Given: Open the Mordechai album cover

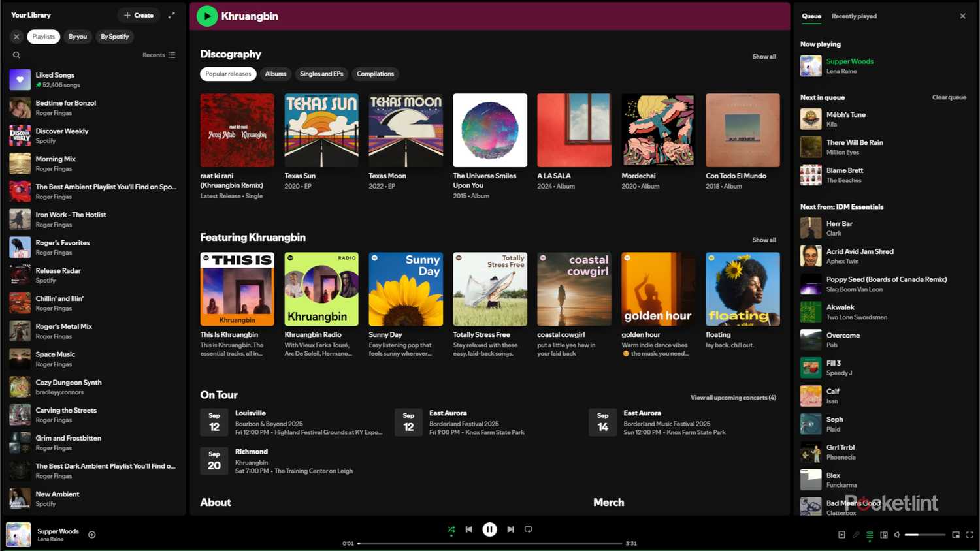Looking at the screenshot, I should pyautogui.click(x=659, y=130).
